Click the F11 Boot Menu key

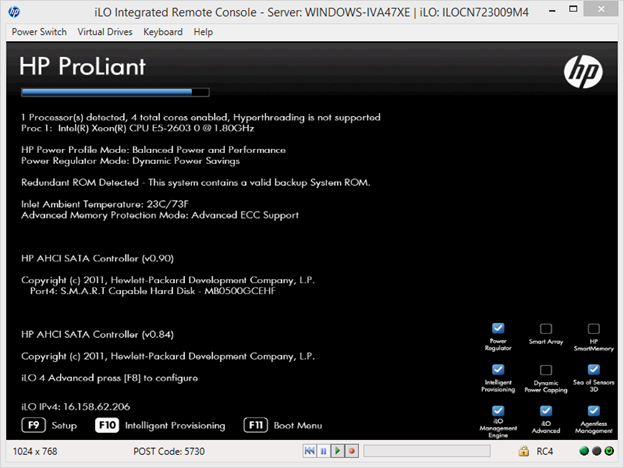[255, 425]
